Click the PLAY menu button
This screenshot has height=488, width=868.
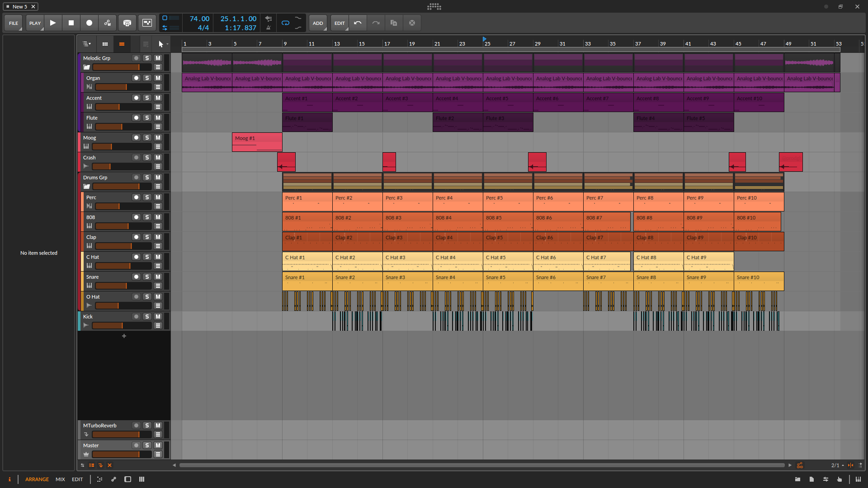click(x=35, y=23)
